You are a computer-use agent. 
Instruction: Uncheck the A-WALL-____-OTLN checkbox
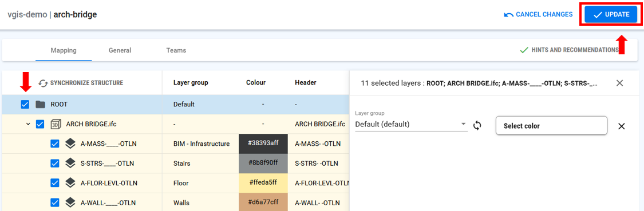[x=54, y=202]
